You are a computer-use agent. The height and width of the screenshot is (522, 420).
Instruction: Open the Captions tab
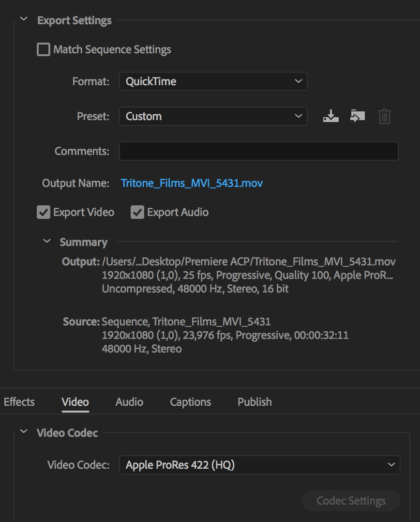pos(190,402)
